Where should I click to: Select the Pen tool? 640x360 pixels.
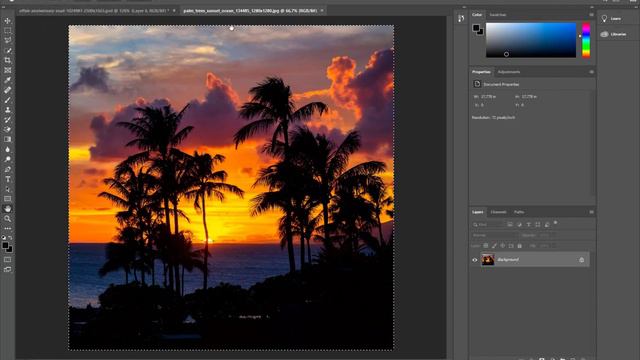pos(8,169)
